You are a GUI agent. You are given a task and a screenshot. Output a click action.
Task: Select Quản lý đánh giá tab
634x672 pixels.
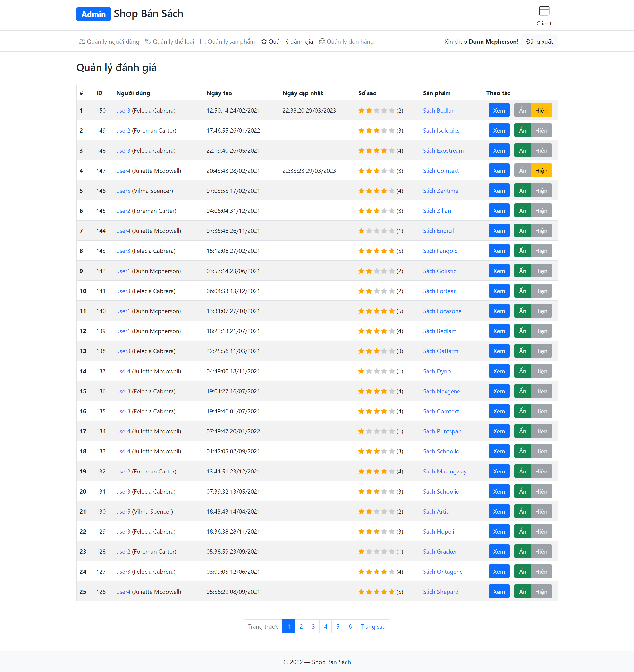[x=287, y=42]
